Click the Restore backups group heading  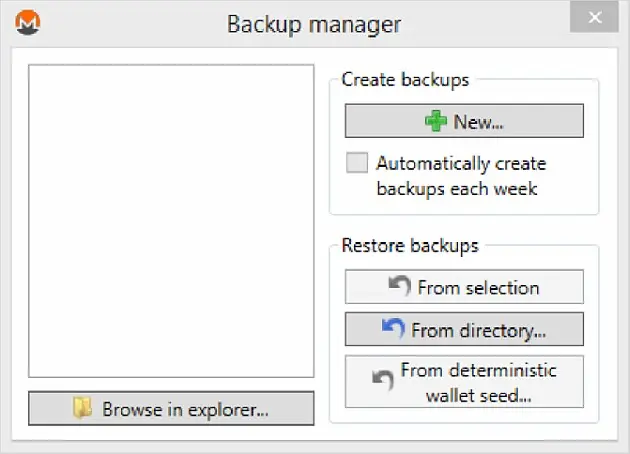click(410, 245)
